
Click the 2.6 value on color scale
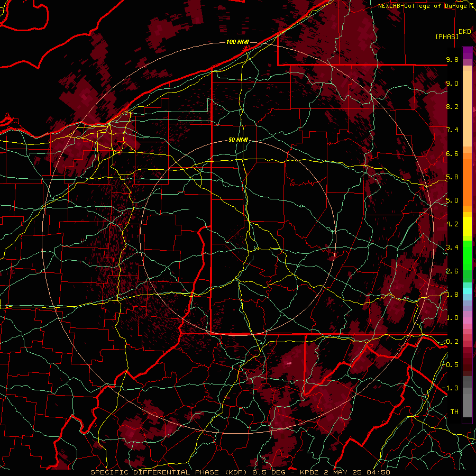[452, 271]
